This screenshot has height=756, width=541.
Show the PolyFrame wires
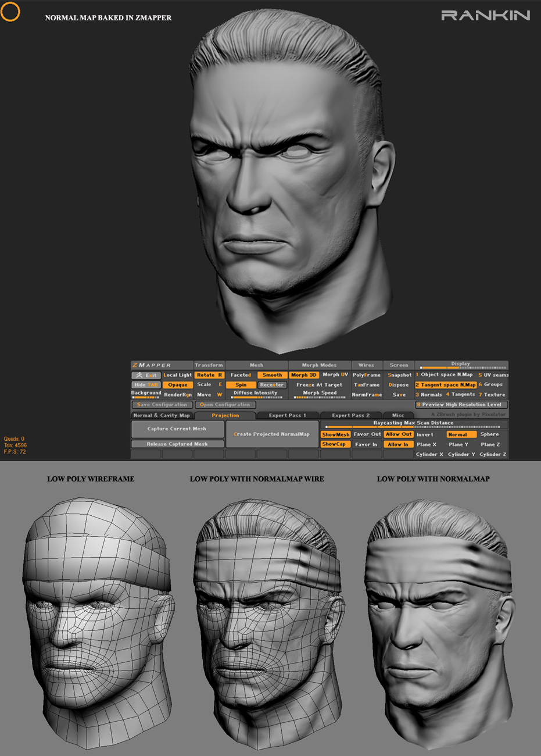[x=367, y=375]
